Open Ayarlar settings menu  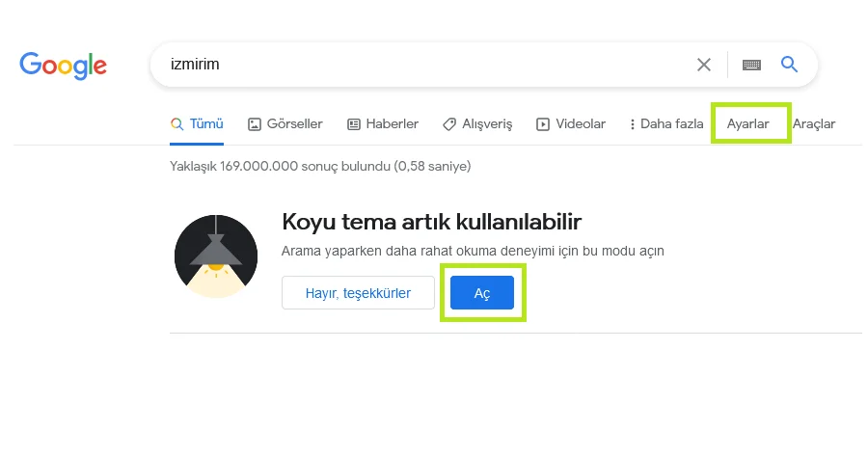(747, 124)
